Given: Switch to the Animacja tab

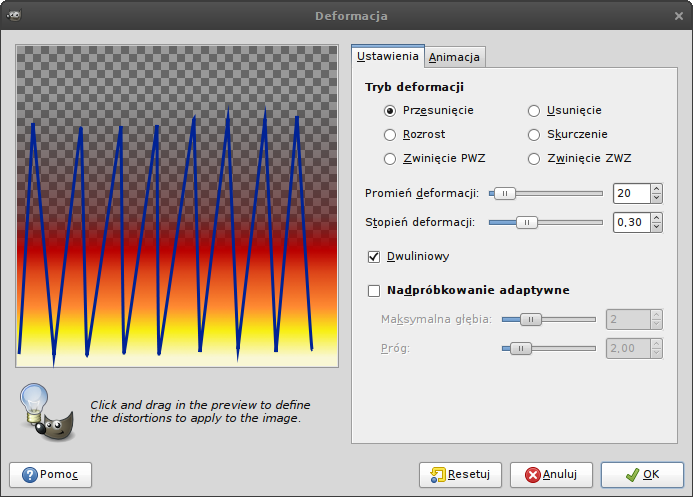Looking at the screenshot, I should pyautogui.click(x=454, y=57).
